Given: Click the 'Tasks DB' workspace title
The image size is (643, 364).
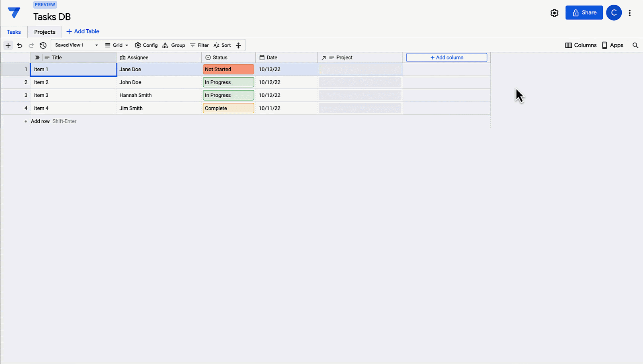Looking at the screenshot, I should coord(52,17).
